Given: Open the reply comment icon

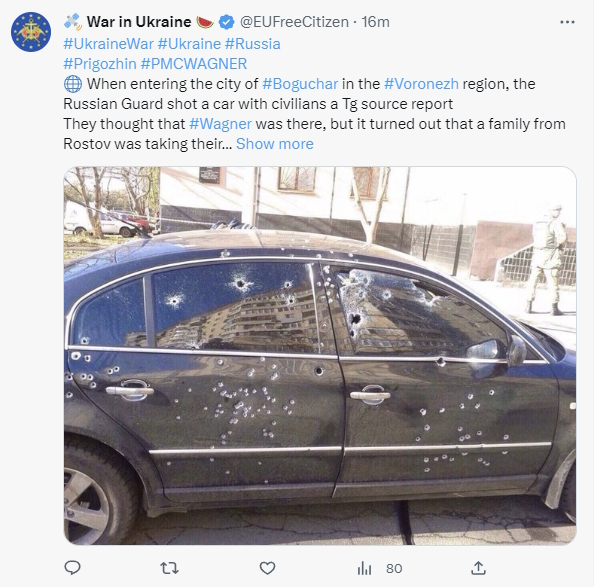Looking at the screenshot, I should coord(72,568).
